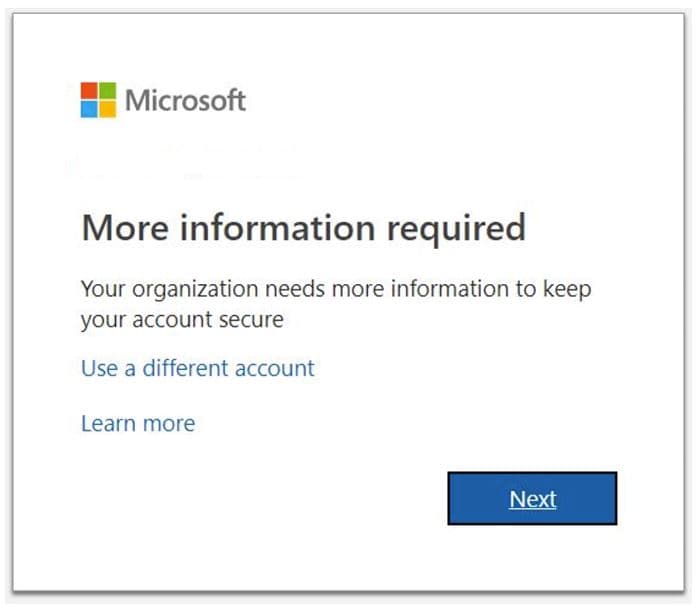This screenshot has width=696, height=611.
Task: Click the red square of Microsoft logo
Action: (x=89, y=90)
